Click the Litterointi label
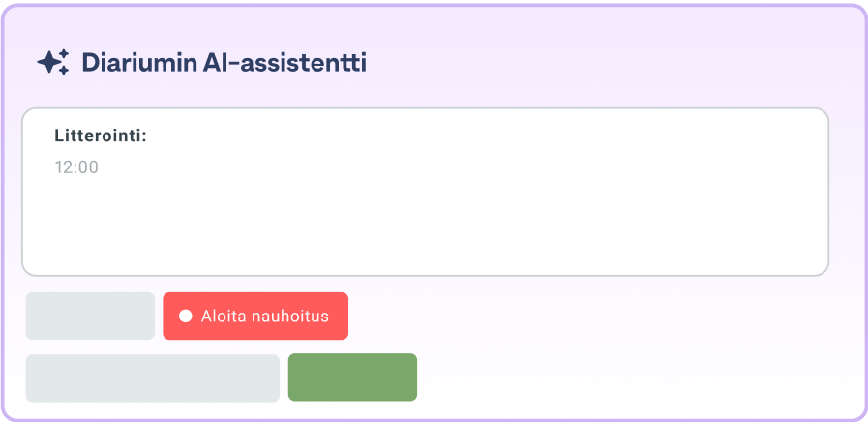Screen dimensions: 868x422 tap(101, 136)
